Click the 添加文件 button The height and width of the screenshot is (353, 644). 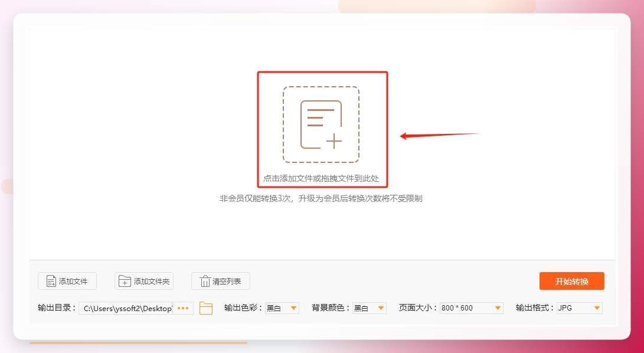67,281
